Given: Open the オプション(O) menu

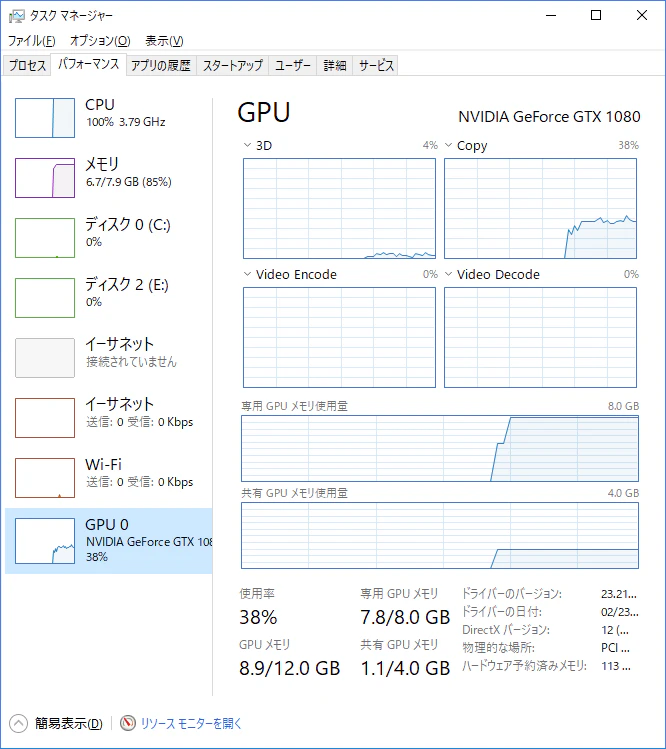Looking at the screenshot, I should click(100, 41).
